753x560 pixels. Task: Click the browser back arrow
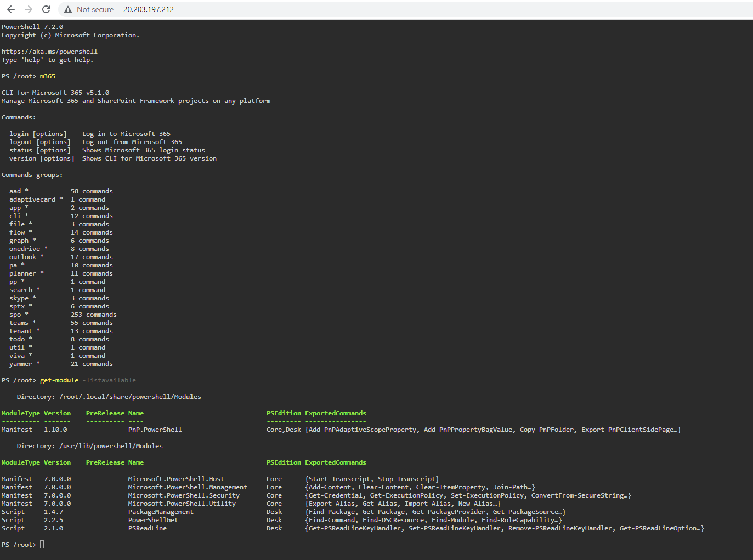point(11,9)
